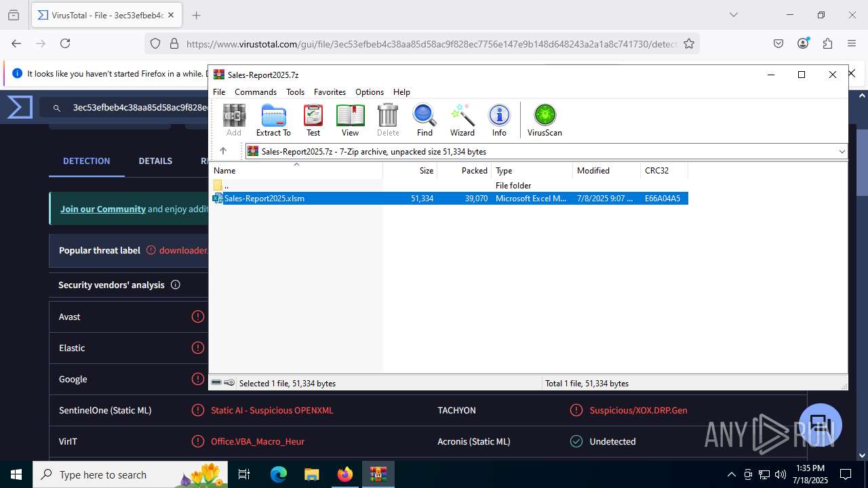Sort by Name column header
Screen dimensions: 868x488
click(297, 171)
